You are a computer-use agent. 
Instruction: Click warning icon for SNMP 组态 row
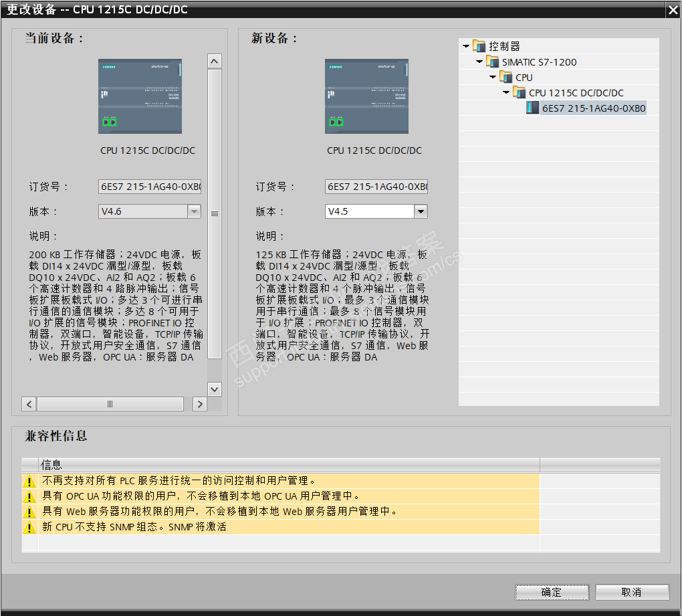coord(29,527)
